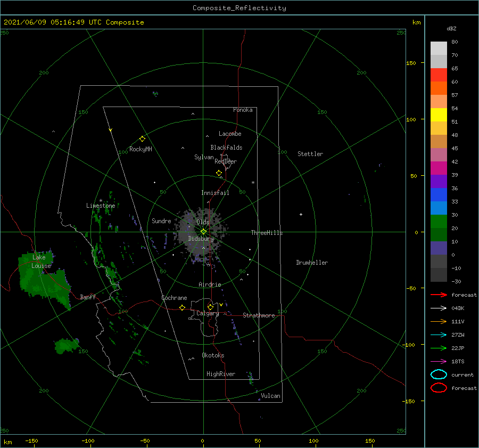Click the Drumheller label
The image size is (479, 448).
(x=312, y=263)
